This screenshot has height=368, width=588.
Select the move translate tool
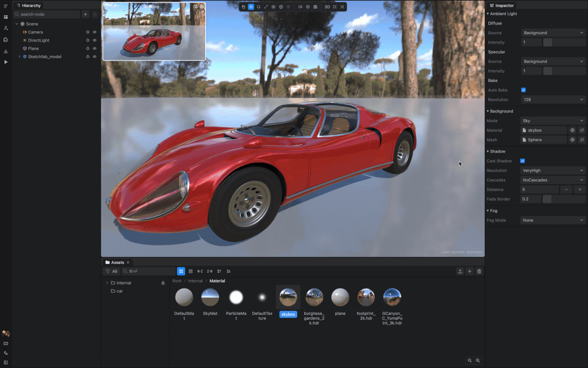(251, 7)
